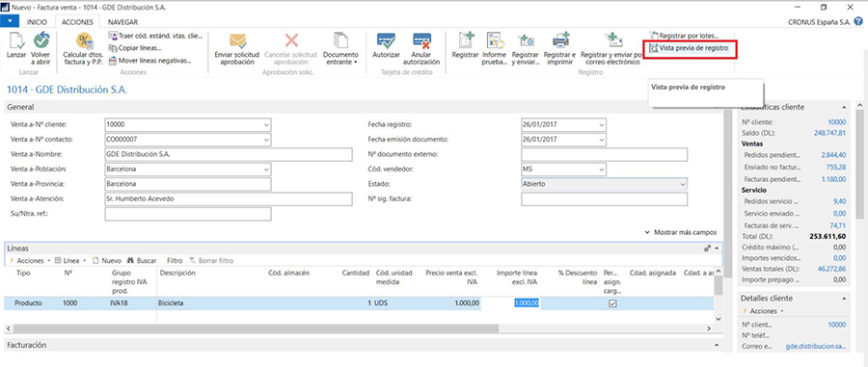The height and width of the screenshot is (367, 868).
Task: Open the blue application menu dropdown
Action: (x=10, y=21)
